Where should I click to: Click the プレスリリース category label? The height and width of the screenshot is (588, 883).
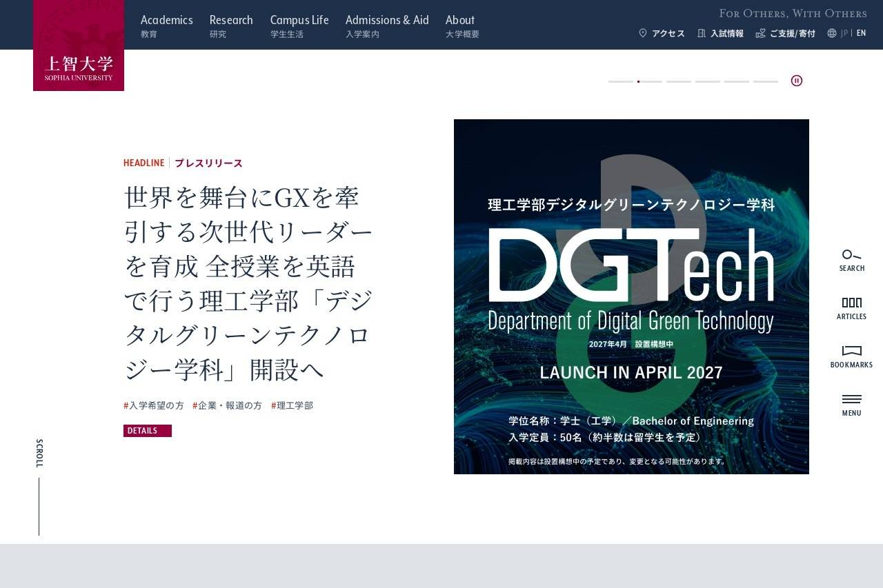tap(208, 163)
